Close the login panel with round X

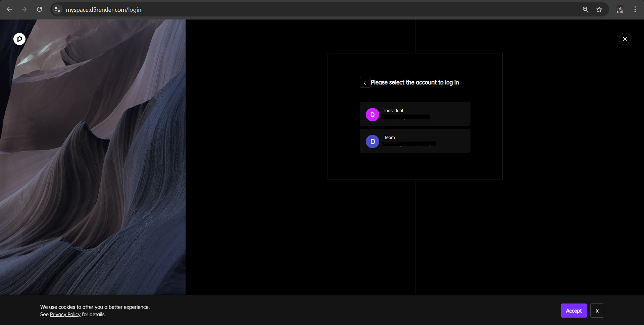pos(625,39)
